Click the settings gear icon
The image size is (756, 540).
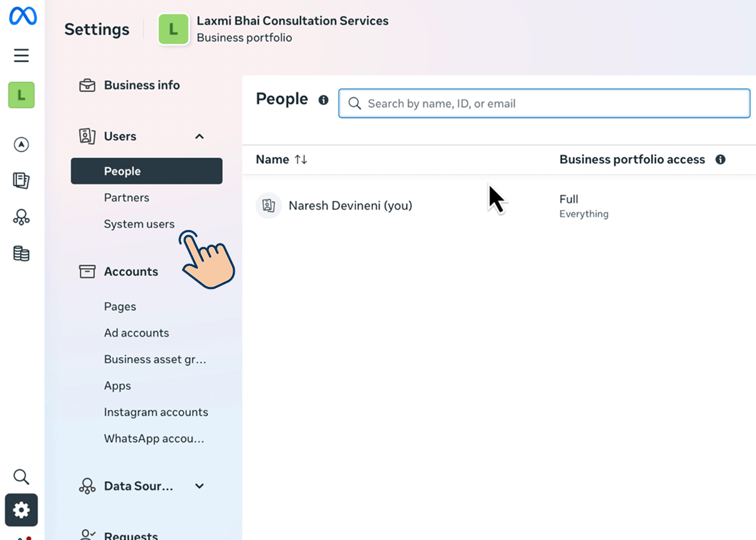pyautogui.click(x=21, y=510)
